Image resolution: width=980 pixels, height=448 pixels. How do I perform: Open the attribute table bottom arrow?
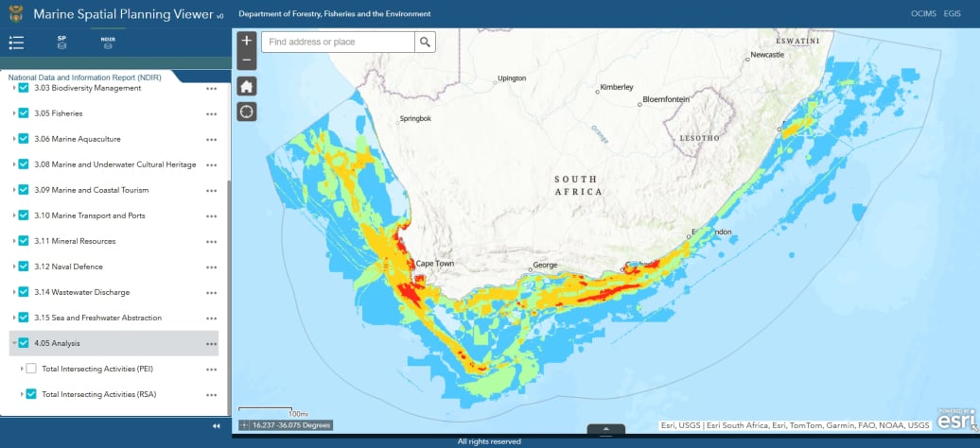click(605, 429)
